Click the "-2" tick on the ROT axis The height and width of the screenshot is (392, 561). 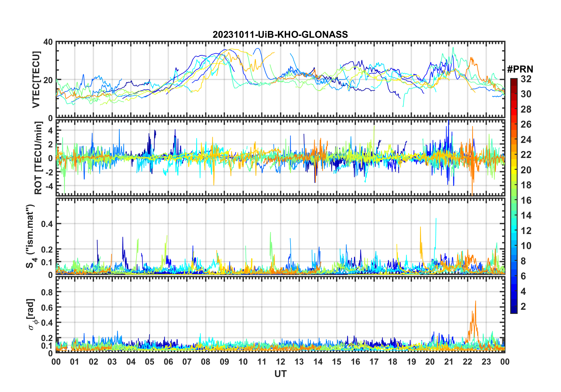pyautogui.click(x=49, y=172)
